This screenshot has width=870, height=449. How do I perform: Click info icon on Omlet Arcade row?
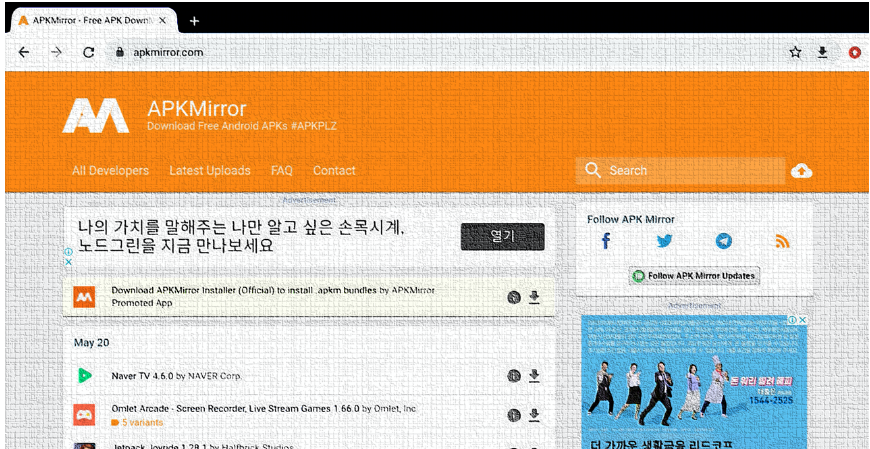(x=514, y=415)
